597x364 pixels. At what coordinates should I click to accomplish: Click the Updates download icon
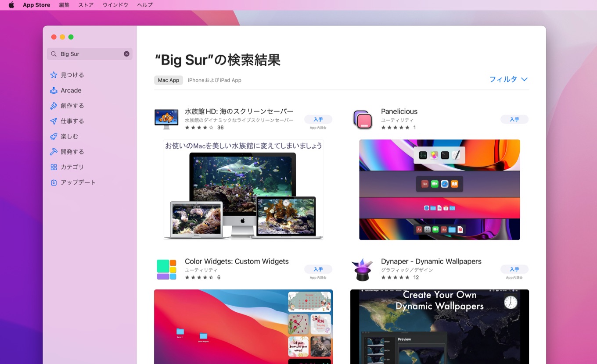pos(54,182)
